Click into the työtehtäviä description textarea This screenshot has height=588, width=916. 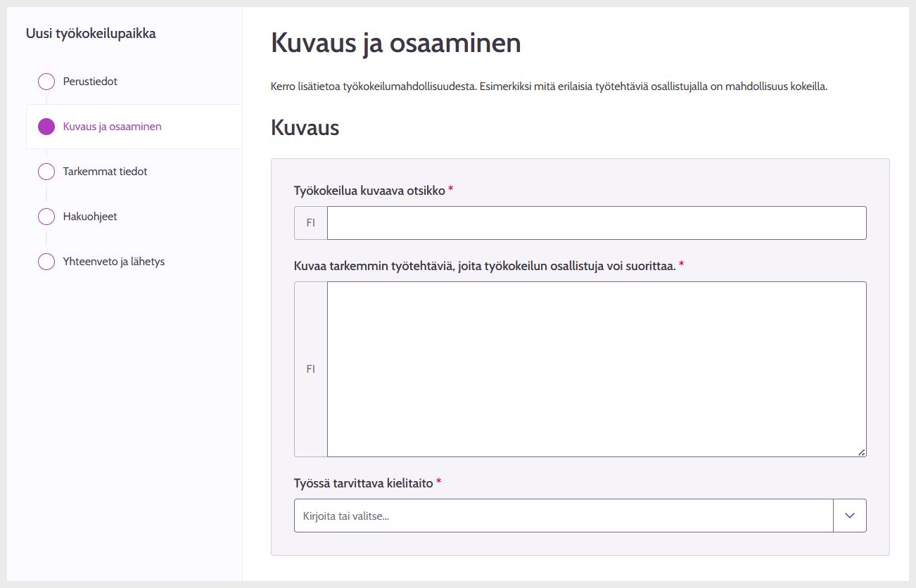[597, 369]
